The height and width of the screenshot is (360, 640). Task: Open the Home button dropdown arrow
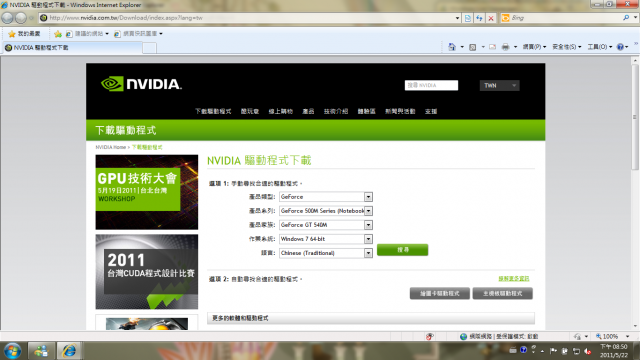click(462, 47)
